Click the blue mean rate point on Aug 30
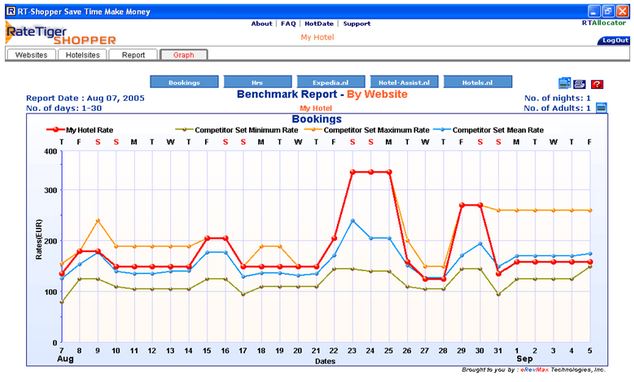 [x=480, y=244]
